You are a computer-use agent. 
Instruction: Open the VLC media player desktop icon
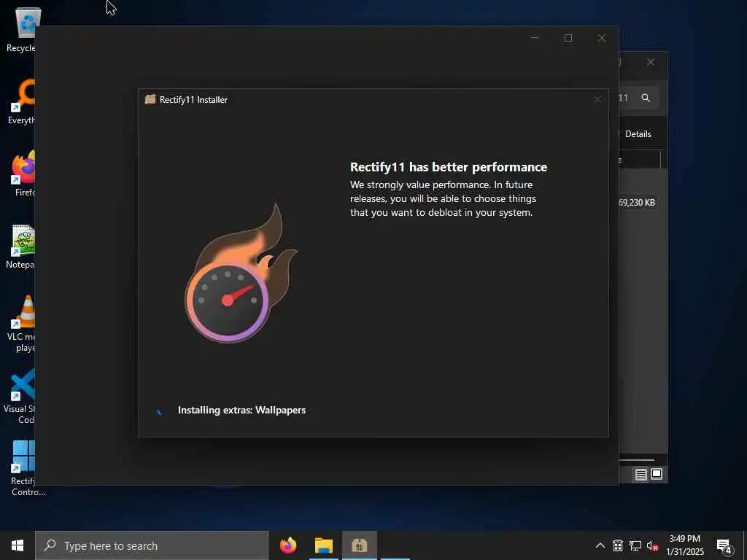(x=23, y=324)
